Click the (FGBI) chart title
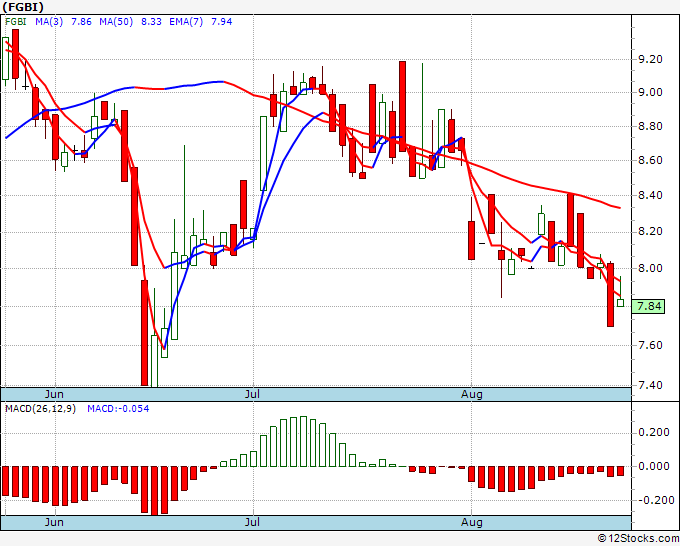The image size is (680, 546). [23, 7]
